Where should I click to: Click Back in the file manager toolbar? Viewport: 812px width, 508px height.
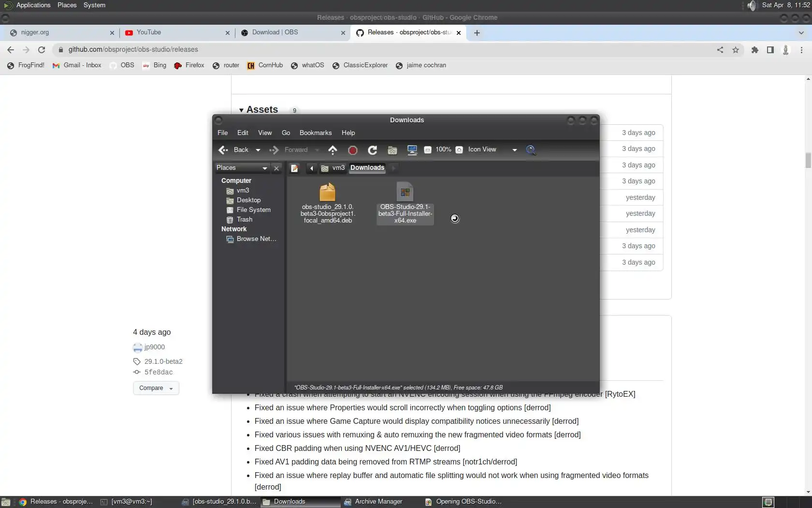(233, 150)
